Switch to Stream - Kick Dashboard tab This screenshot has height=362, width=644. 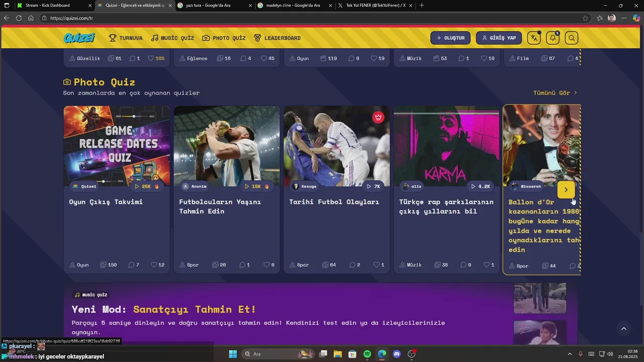point(53,6)
